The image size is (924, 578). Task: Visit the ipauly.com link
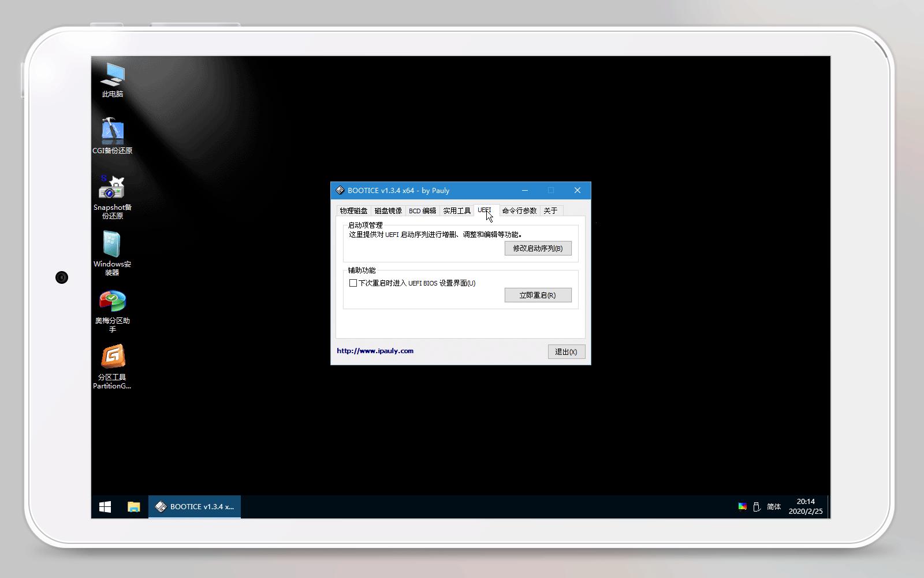[375, 350]
